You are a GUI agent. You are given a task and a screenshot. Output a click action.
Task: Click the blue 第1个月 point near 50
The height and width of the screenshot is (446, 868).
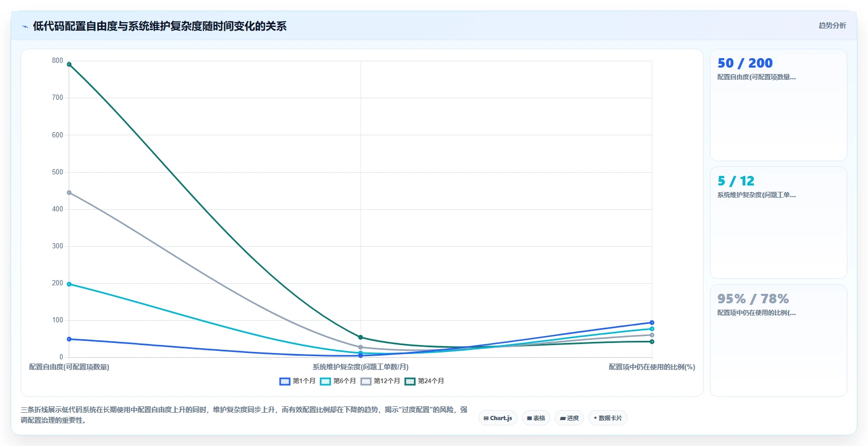pyautogui.click(x=69, y=339)
